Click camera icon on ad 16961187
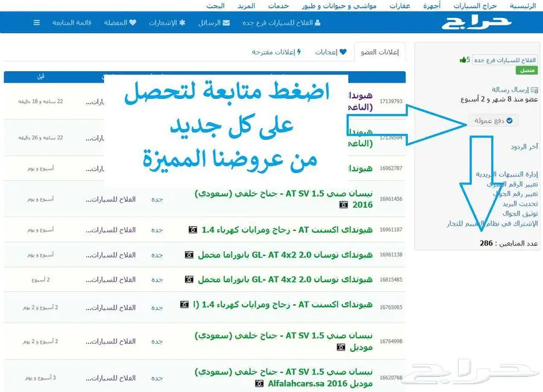 pos(193,230)
